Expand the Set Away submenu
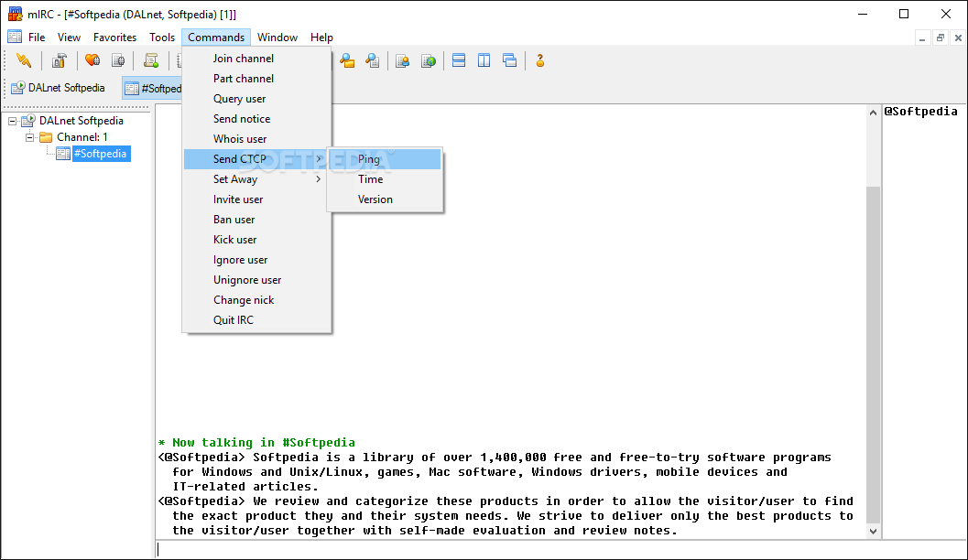This screenshot has width=968, height=560. [x=256, y=178]
